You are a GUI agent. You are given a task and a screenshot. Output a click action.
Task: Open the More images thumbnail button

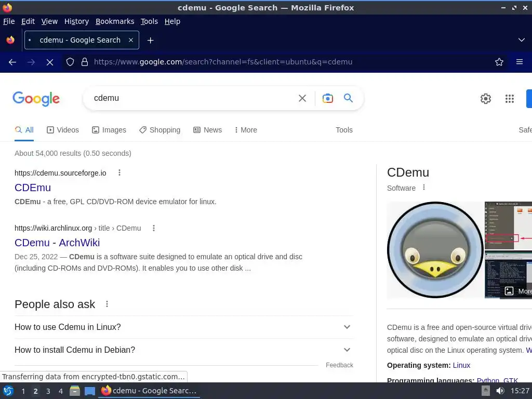coord(517,291)
